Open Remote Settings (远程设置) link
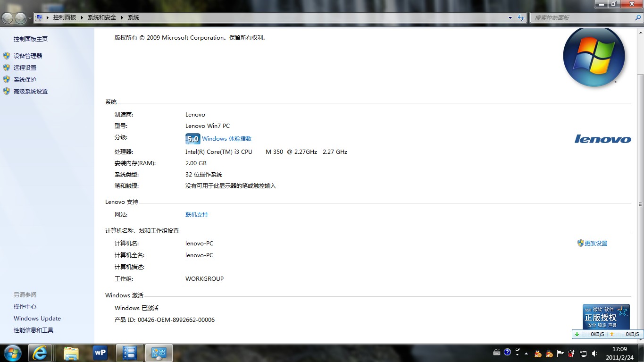Image resolution: width=644 pixels, height=362 pixels. (x=25, y=67)
